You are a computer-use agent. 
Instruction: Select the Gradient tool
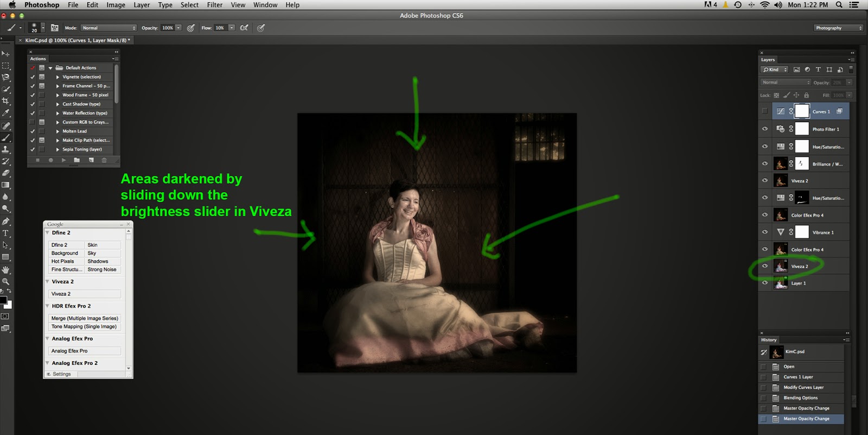tap(5, 185)
